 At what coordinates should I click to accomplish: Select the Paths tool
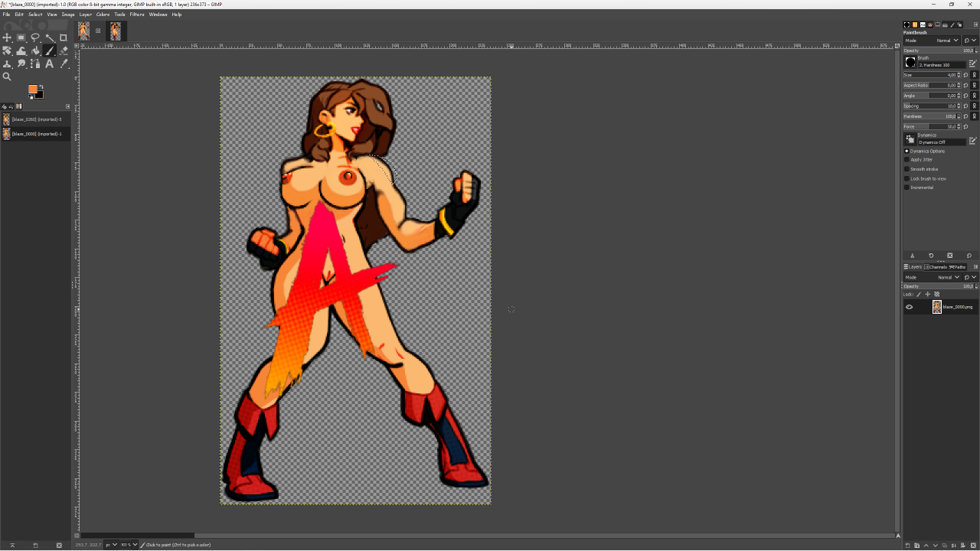(35, 64)
